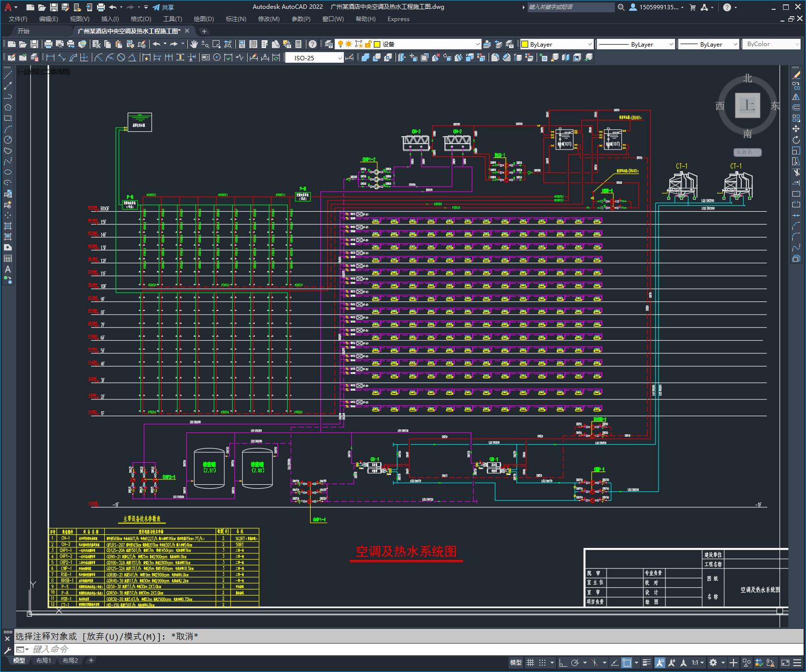
Task: Click the Angular dimension tool
Action: point(132,58)
